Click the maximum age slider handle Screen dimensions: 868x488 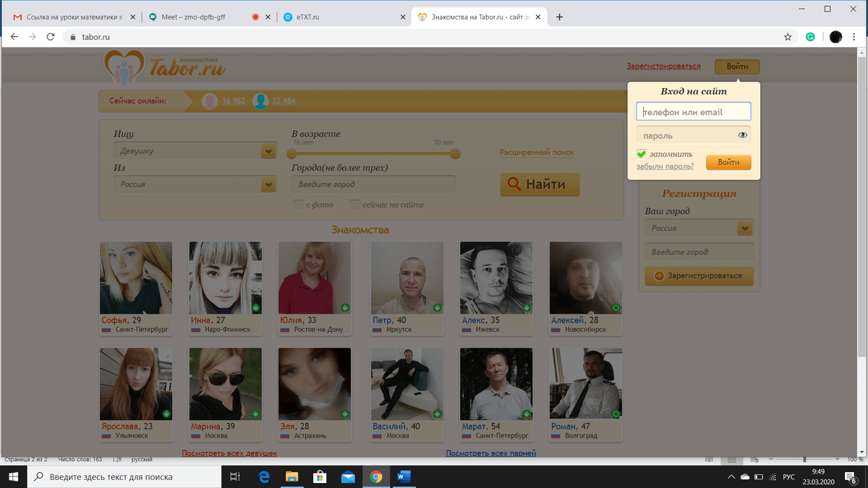[x=455, y=153]
